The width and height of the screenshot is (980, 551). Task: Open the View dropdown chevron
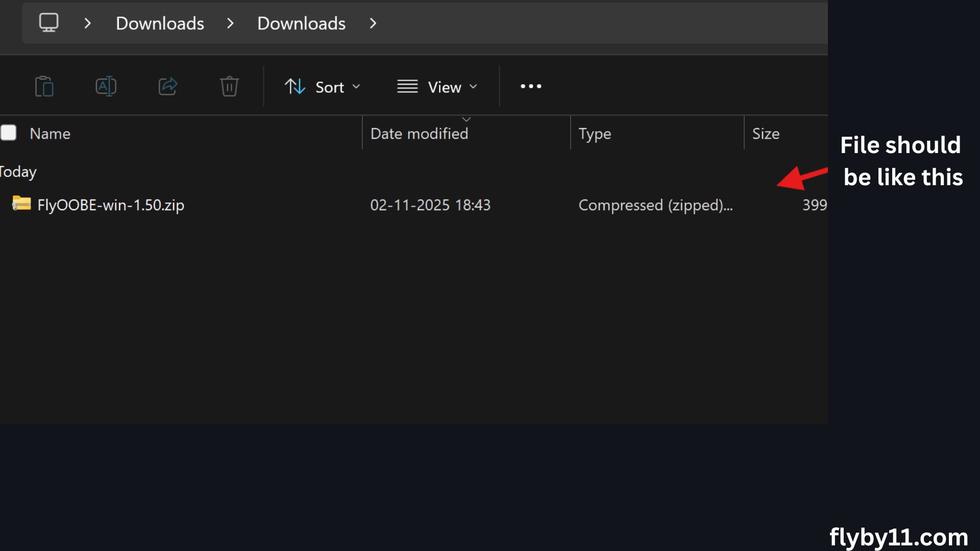click(x=472, y=87)
